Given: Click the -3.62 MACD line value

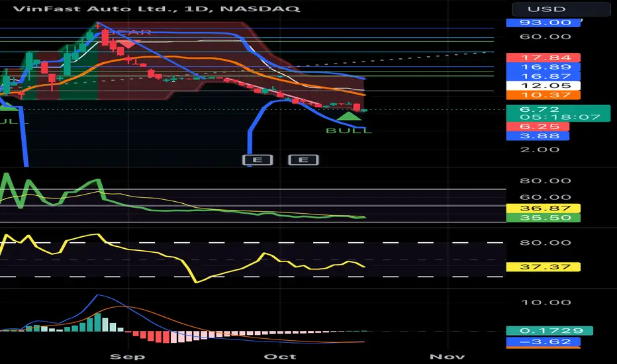Looking at the screenshot, I should pos(544,342).
